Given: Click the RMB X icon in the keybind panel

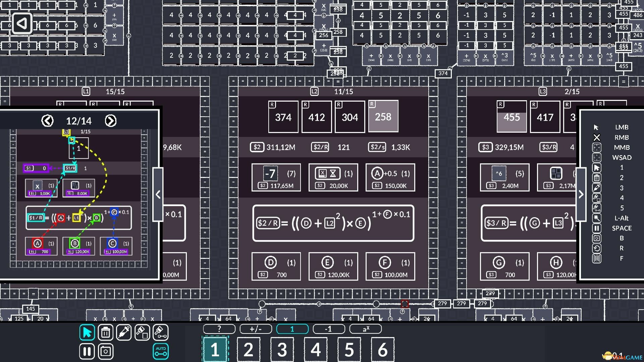Looking at the screenshot, I should click(597, 137).
